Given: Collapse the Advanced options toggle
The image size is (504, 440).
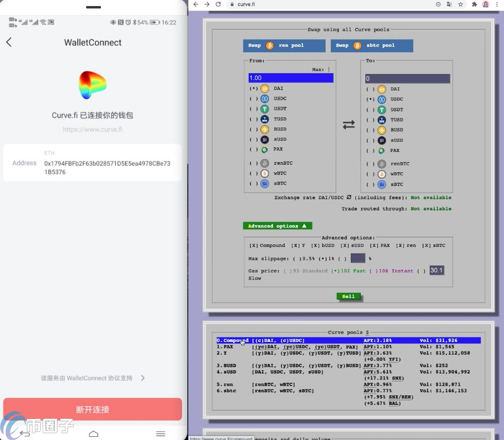Looking at the screenshot, I should coord(278,226).
